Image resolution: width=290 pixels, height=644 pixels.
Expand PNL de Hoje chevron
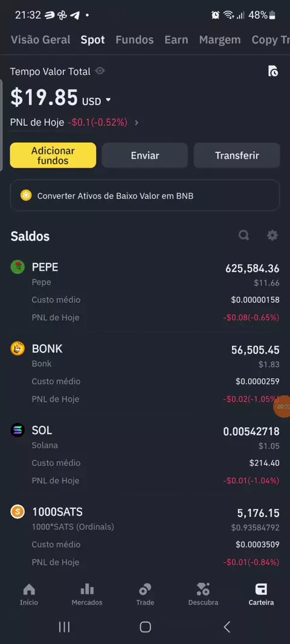coord(137,123)
